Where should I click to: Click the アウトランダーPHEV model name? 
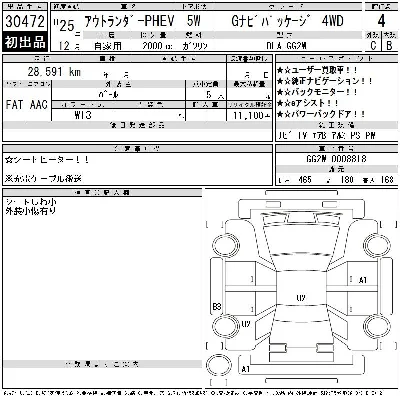(x=129, y=22)
